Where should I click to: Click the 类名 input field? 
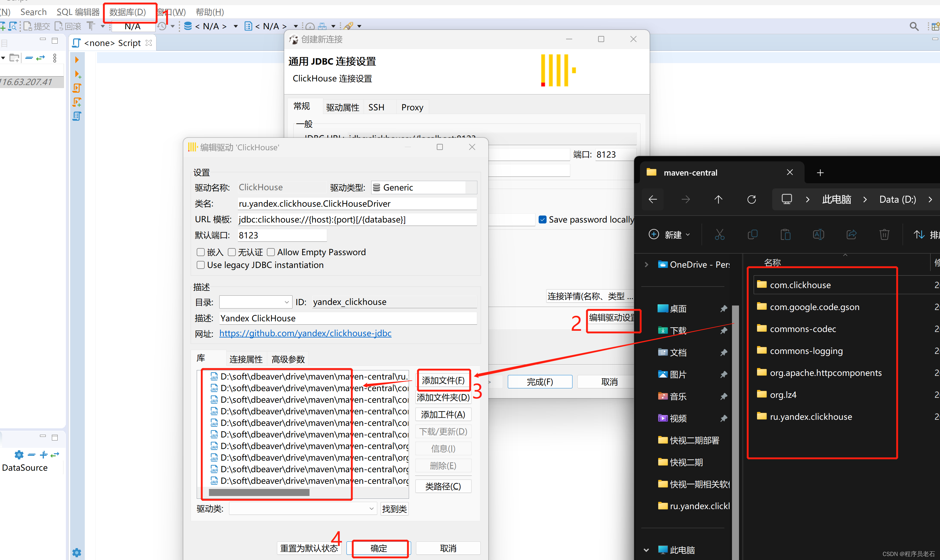click(x=357, y=204)
